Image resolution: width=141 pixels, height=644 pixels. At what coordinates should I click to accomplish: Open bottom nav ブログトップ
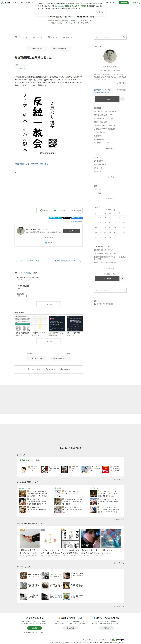(x=34, y=370)
